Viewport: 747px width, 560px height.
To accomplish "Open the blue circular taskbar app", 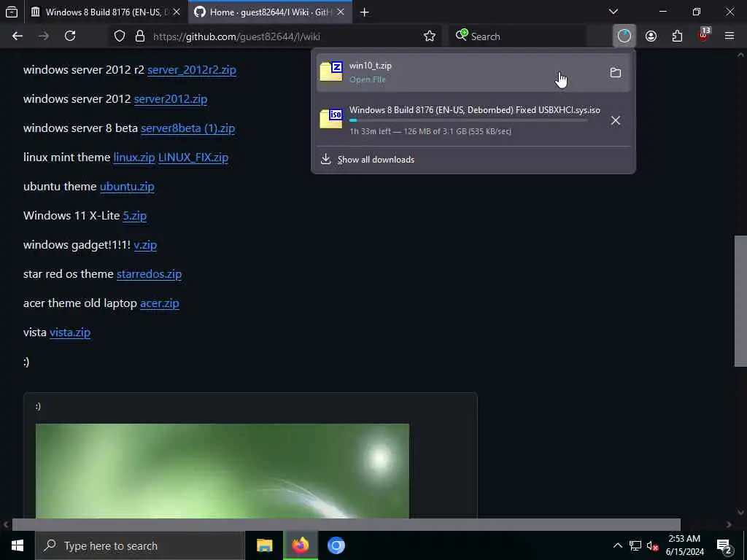I will point(336,545).
